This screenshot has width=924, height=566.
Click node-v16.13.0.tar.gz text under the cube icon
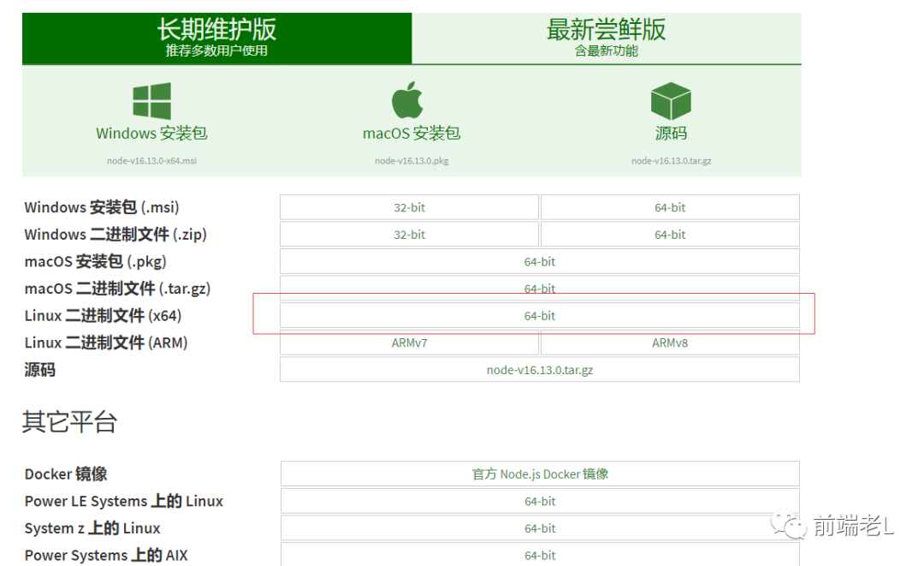click(672, 161)
